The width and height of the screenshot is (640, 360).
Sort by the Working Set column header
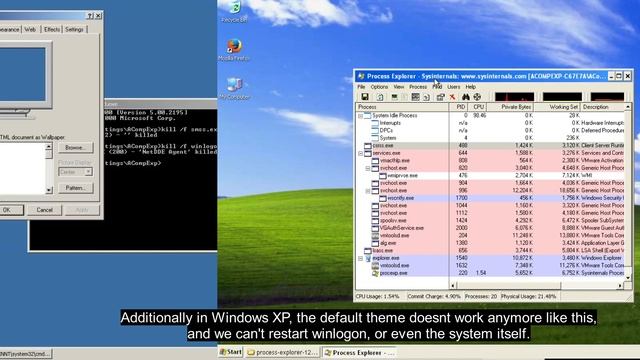point(557,107)
